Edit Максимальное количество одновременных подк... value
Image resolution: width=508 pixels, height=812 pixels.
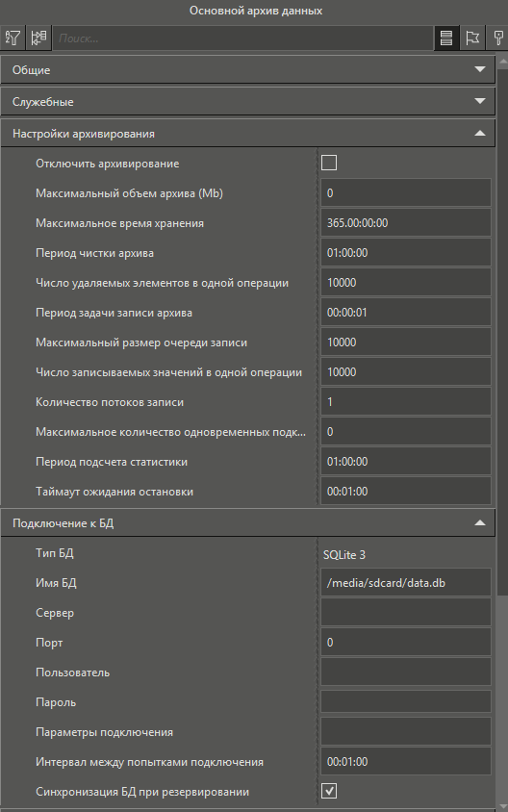point(405,432)
